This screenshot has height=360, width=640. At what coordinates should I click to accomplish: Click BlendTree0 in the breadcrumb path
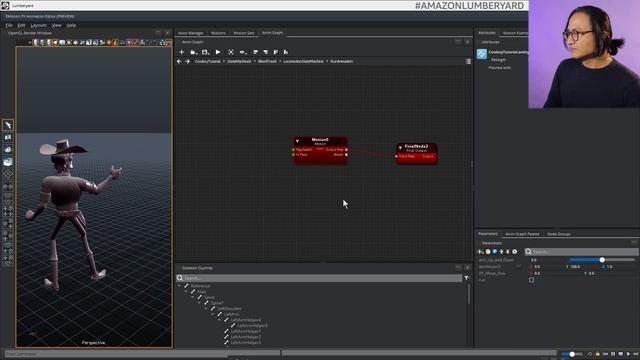[267, 61]
